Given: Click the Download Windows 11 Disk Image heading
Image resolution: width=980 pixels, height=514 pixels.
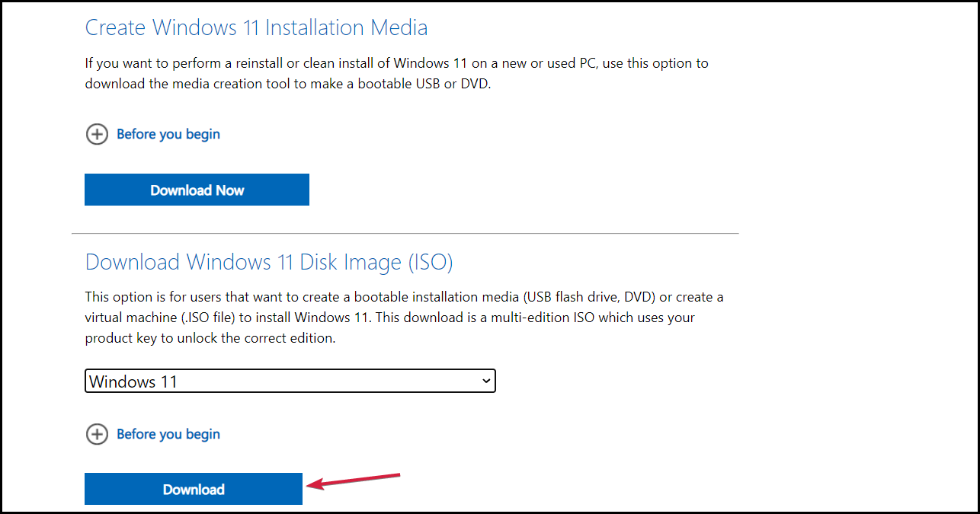Looking at the screenshot, I should click(x=269, y=261).
